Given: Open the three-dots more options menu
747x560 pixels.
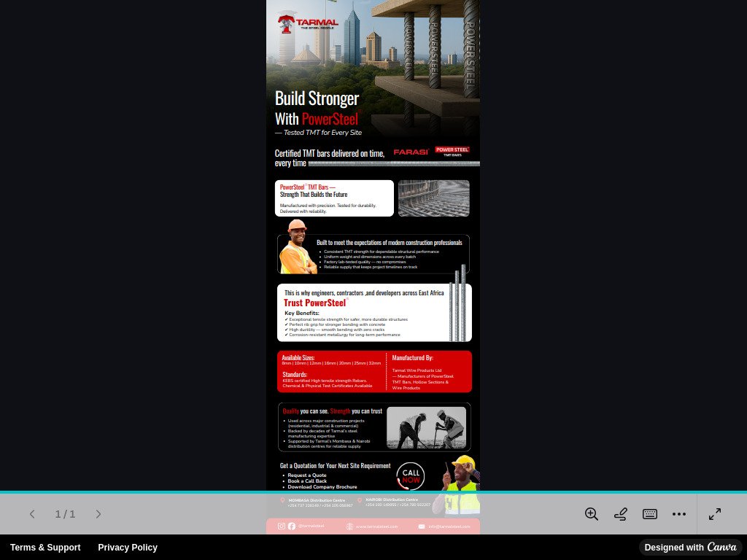Looking at the screenshot, I should (x=679, y=514).
